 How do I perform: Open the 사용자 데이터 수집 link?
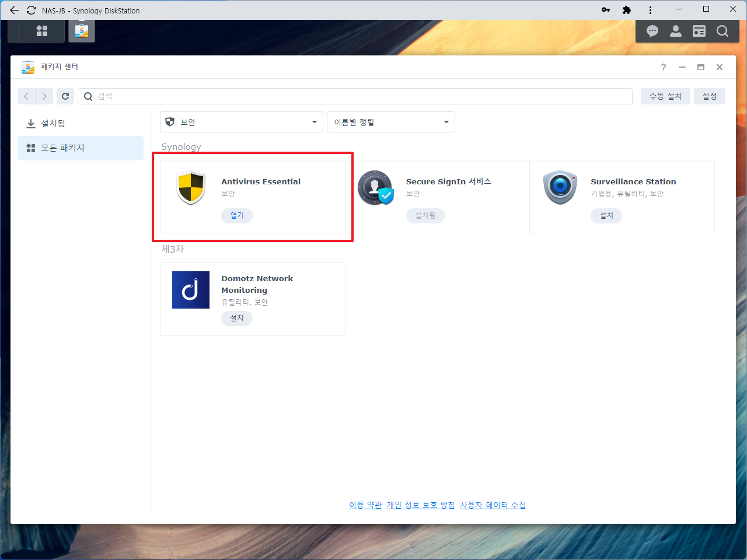pos(493,505)
